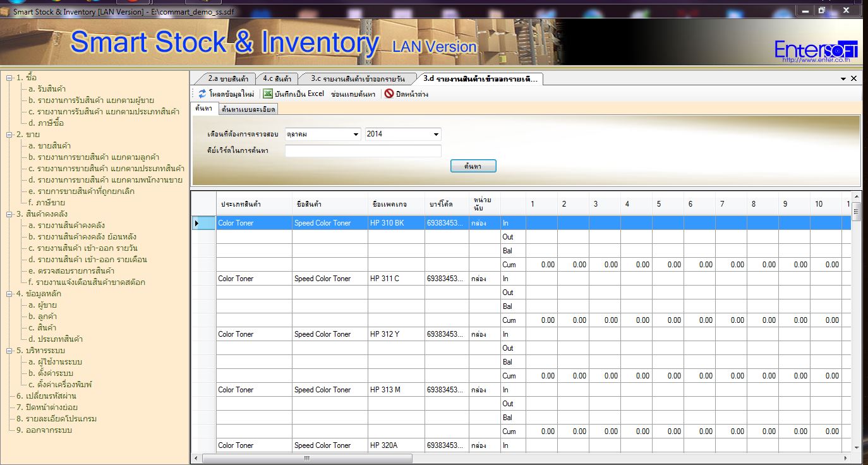The image size is (868, 465).
Task: Export grid via บันทึกเป็น Excel button
Action: [293, 94]
